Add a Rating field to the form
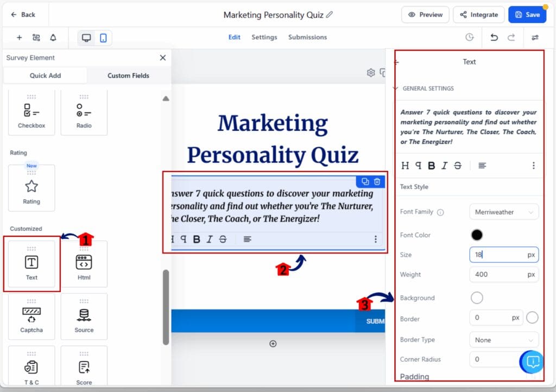 click(x=31, y=187)
